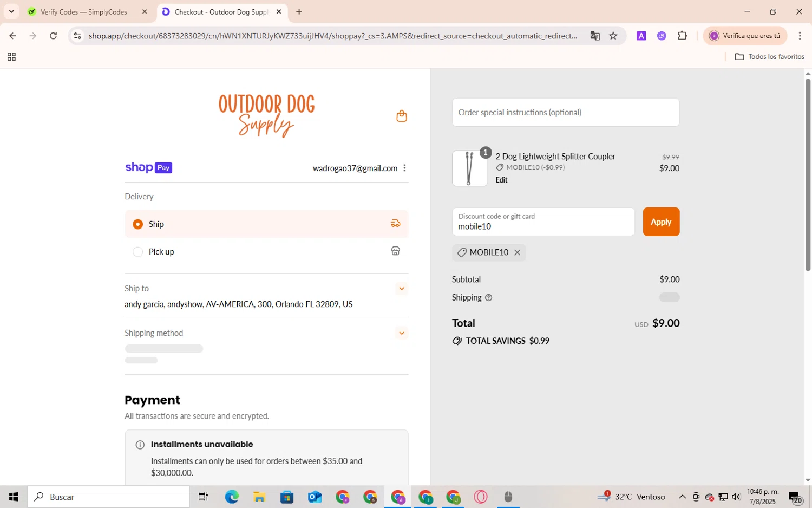
Task: Click the Discount code or gift card field
Action: [x=543, y=222]
